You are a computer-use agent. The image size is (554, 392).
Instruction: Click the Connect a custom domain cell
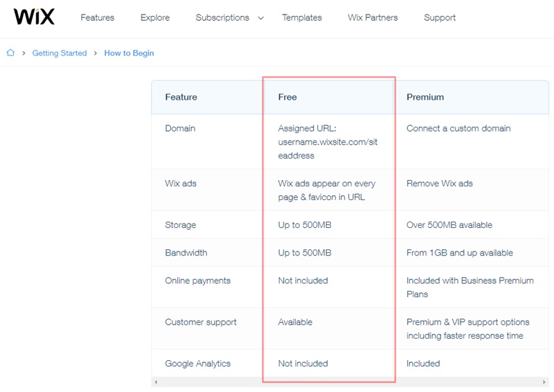(458, 128)
